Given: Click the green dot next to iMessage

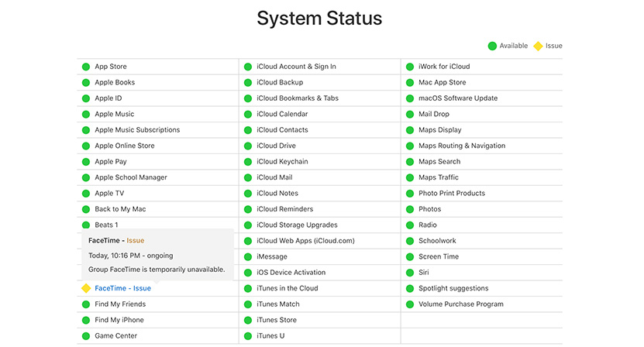Looking at the screenshot, I should pyautogui.click(x=248, y=256).
